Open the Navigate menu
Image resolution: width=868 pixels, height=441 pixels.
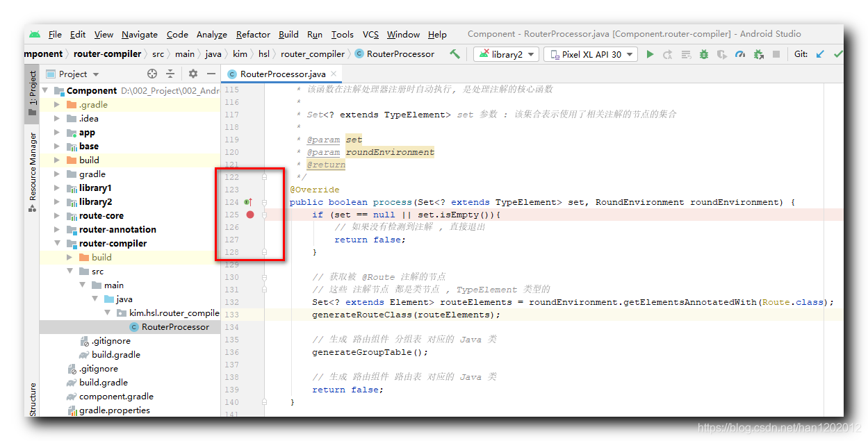140,34
